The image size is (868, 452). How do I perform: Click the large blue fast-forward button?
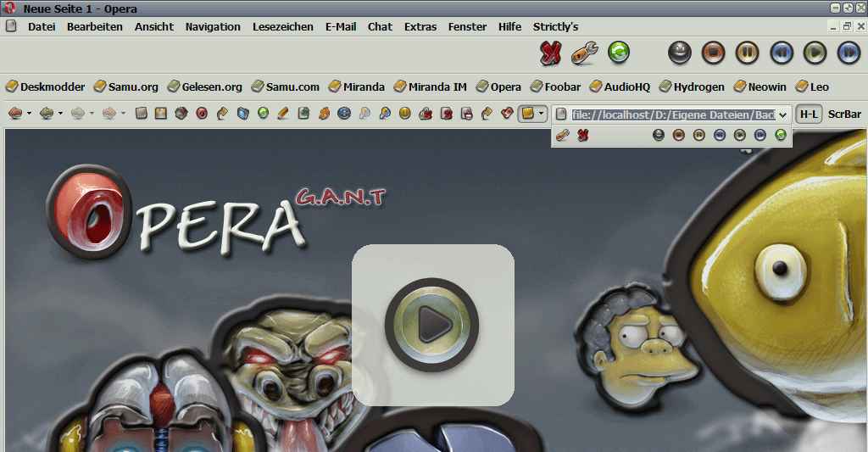(x=849, y=53)
